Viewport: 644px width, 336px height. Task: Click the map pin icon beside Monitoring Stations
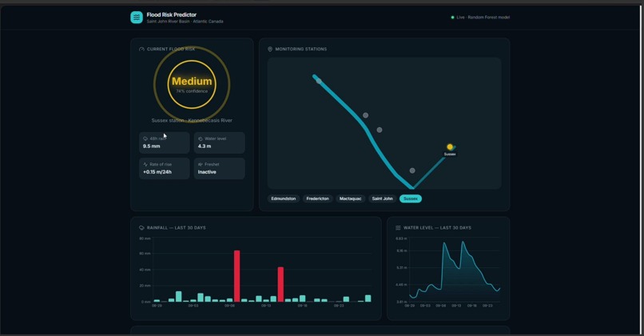[270, 50]
